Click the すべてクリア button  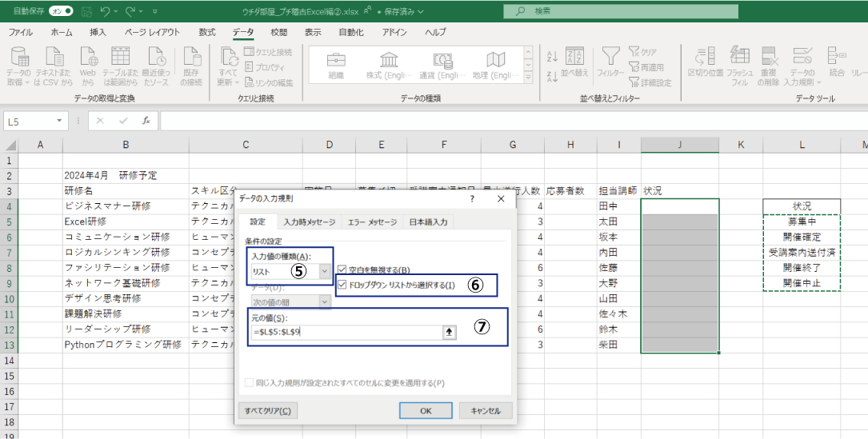(x=268, y=410)
